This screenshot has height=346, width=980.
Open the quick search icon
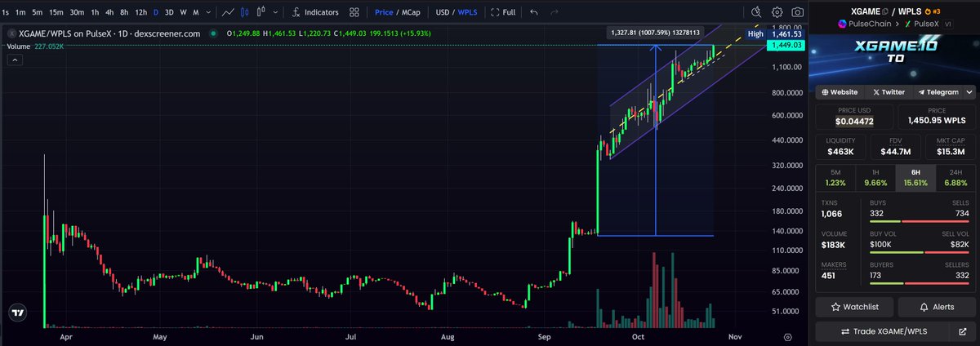[756, 12]
